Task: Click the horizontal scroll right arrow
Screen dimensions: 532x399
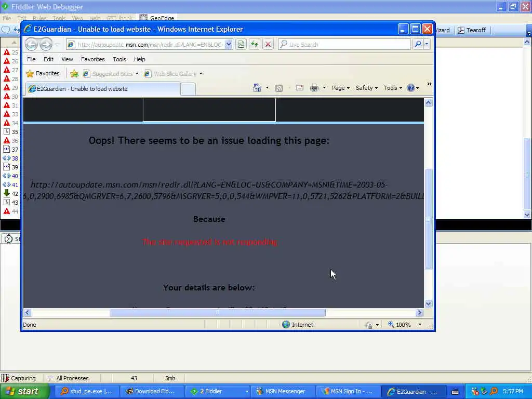Action: click(x=420, y=312)
